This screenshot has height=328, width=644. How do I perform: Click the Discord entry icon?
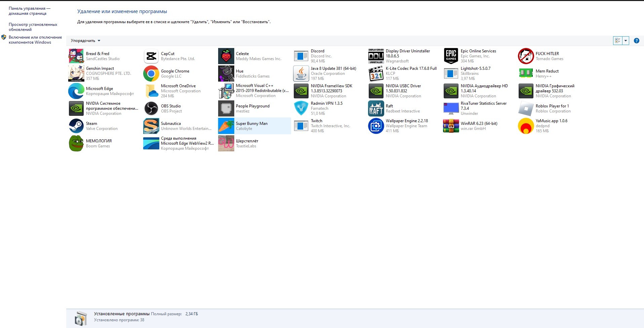click(301, 56)
